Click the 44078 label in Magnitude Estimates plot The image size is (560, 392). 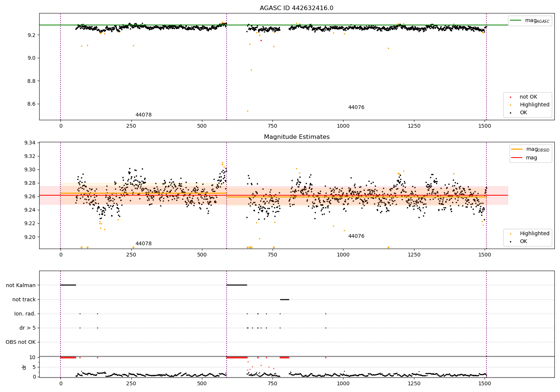143,244
